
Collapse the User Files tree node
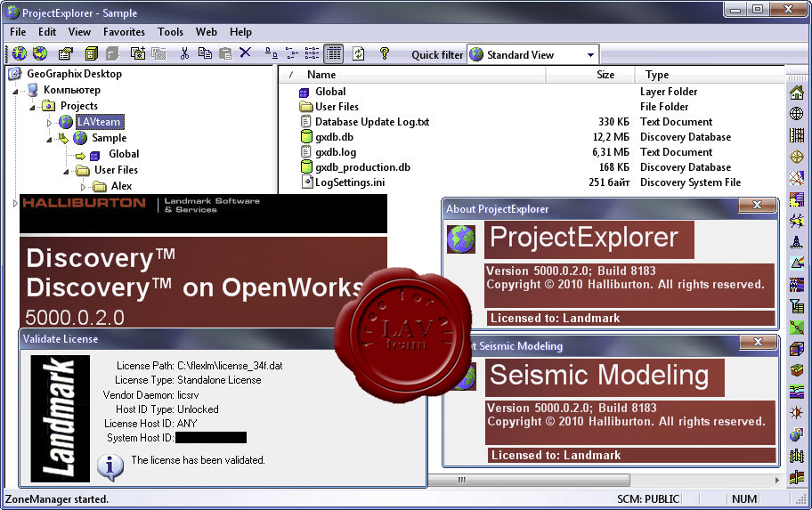pyautogui.click(x=66, y=171)
